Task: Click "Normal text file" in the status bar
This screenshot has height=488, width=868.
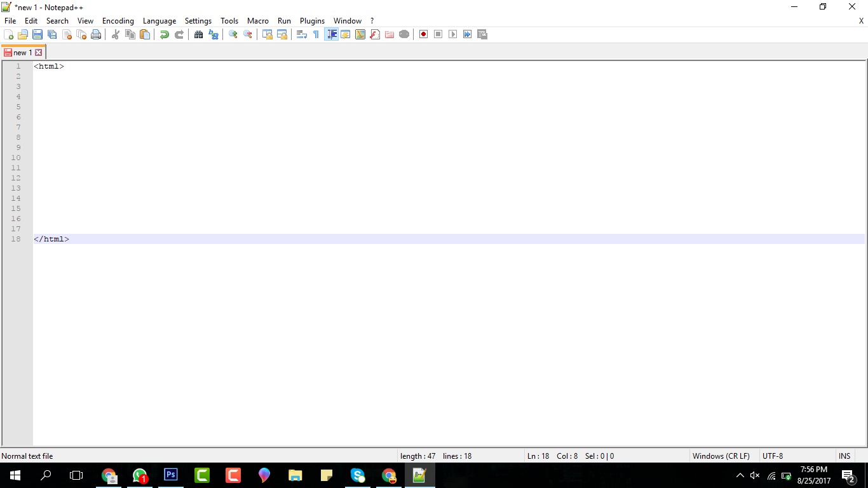Action: (27, 456)
